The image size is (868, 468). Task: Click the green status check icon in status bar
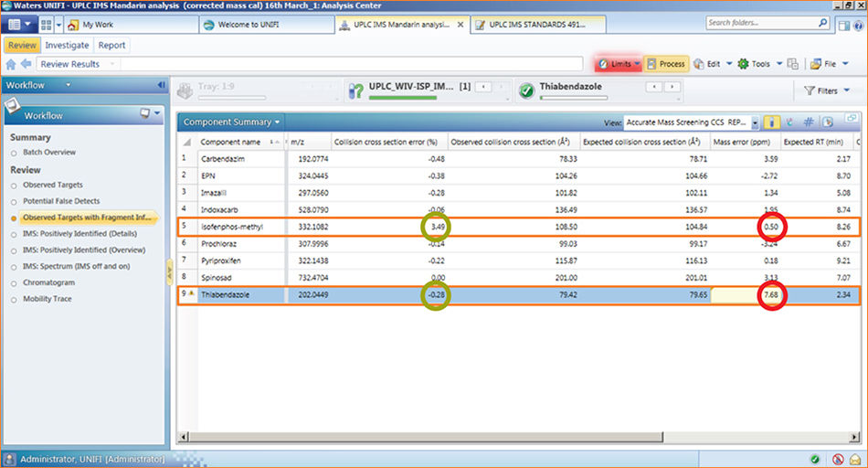pos(814,459)
